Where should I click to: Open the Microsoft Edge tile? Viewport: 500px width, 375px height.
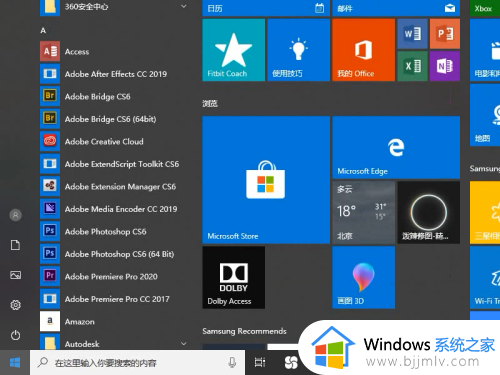coord(396,147)
